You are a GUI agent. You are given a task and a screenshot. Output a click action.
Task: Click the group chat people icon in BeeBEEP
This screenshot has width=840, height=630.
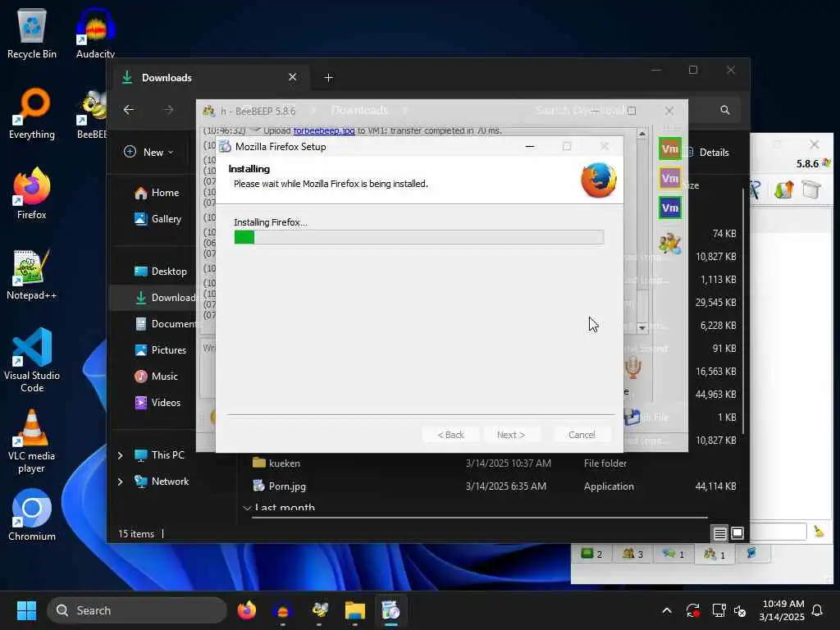669,244
